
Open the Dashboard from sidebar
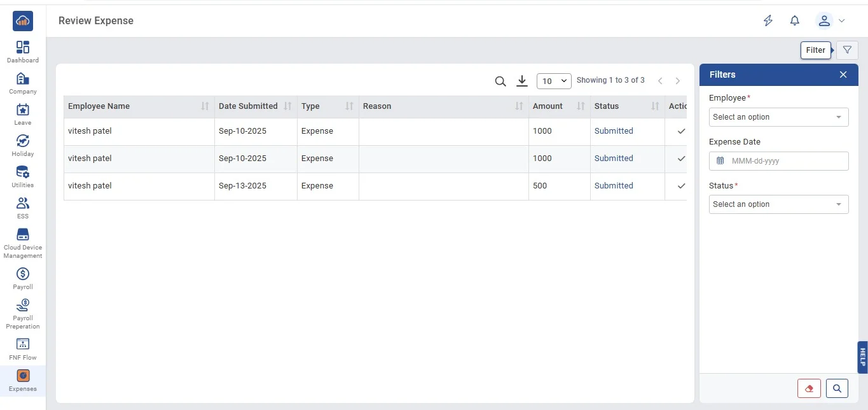(x=23, y=52)
